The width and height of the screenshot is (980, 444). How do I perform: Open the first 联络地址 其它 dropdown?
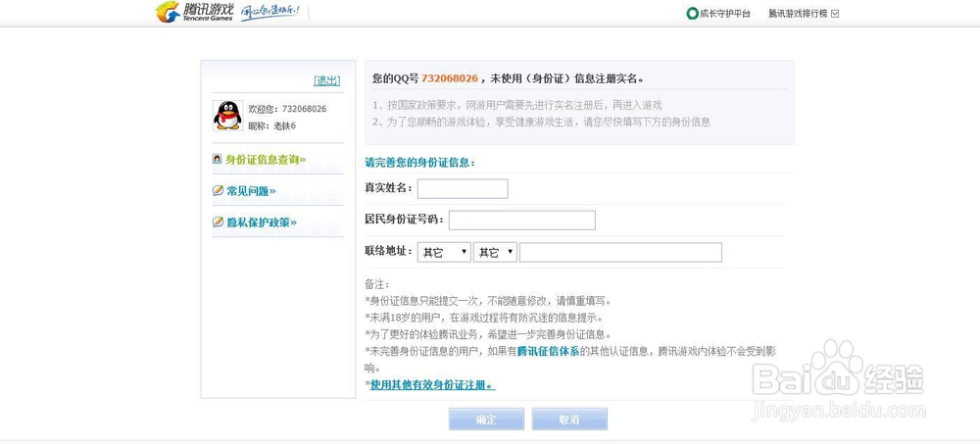(444, 252)
